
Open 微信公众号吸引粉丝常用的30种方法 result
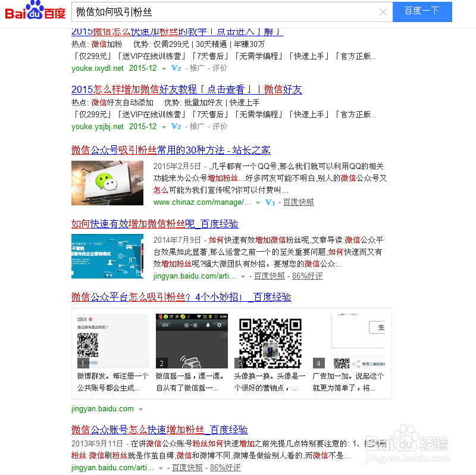point(171,150)
